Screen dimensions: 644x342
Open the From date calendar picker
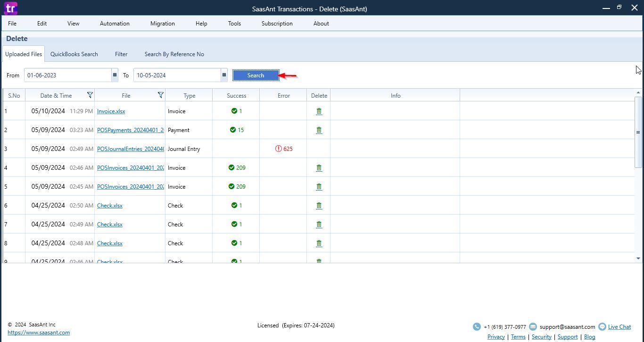click(115, 75)
